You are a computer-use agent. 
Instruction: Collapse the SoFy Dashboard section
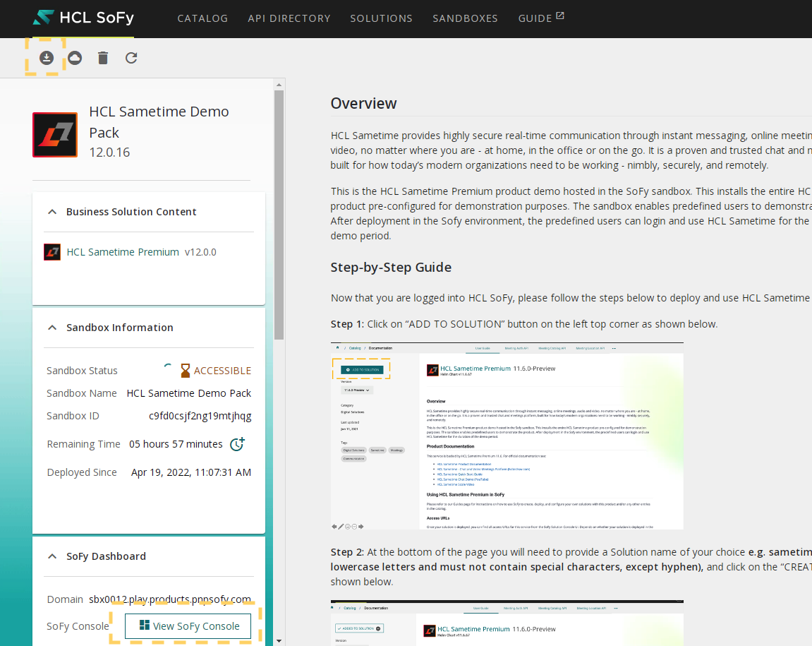pos(52,556)
